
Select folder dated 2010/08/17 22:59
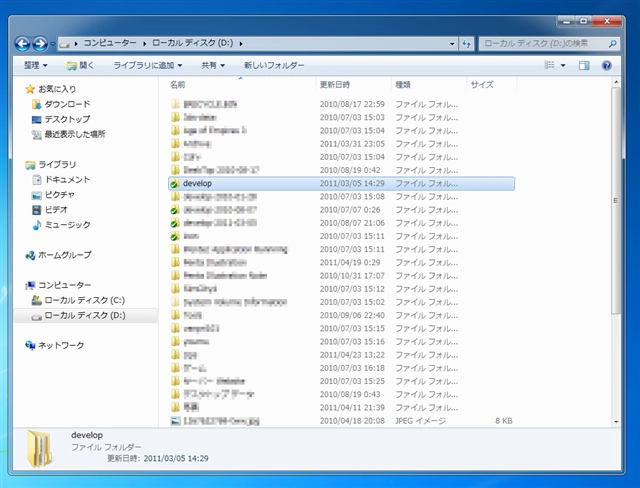point(341,104)
